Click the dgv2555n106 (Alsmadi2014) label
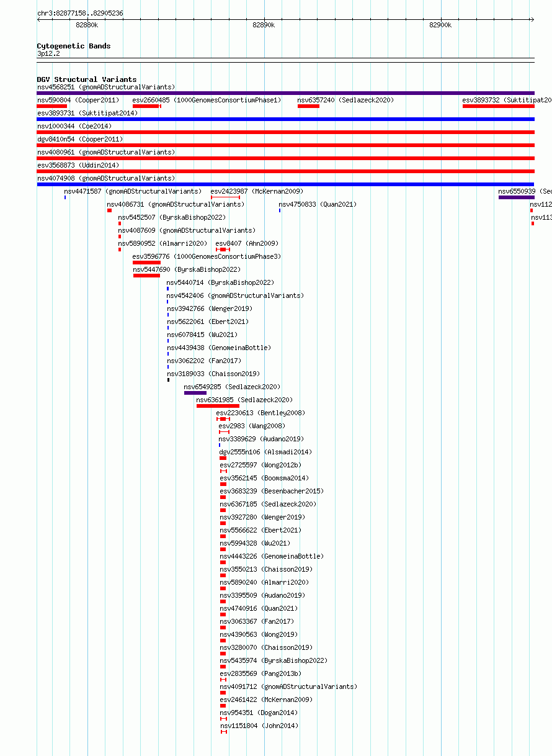The image size is (552, 756). tap(266, 452)
